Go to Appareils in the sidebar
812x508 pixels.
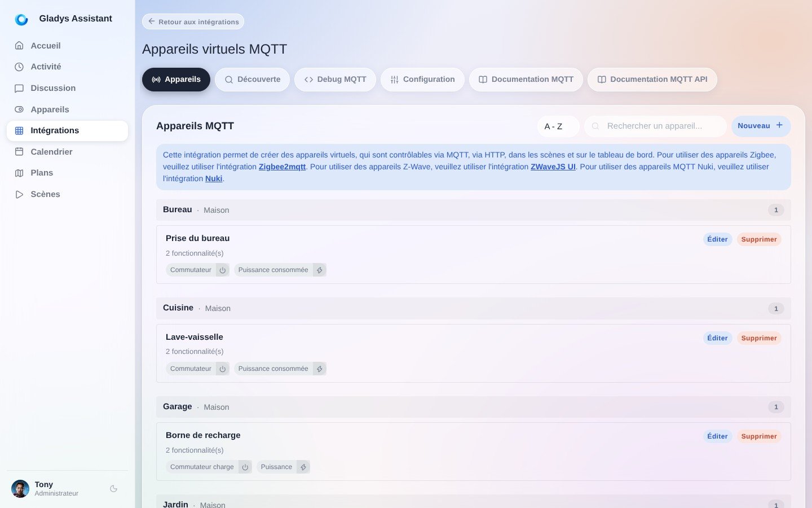pos(67,110)
